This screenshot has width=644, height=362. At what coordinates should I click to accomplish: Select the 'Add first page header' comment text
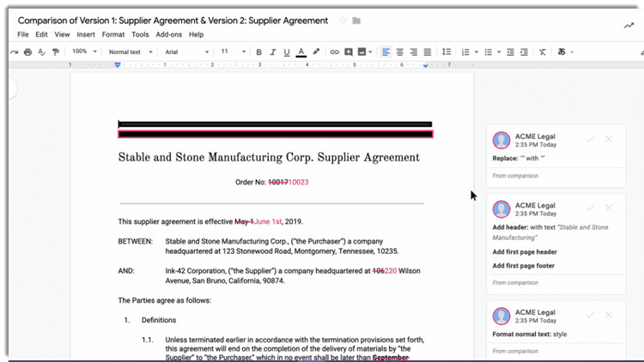coord(525,252)
